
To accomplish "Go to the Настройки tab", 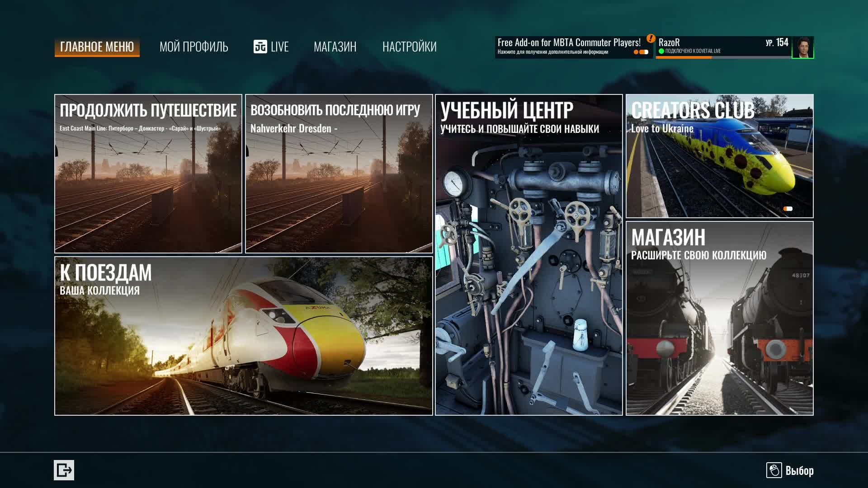I will click(x=409, y=47).
